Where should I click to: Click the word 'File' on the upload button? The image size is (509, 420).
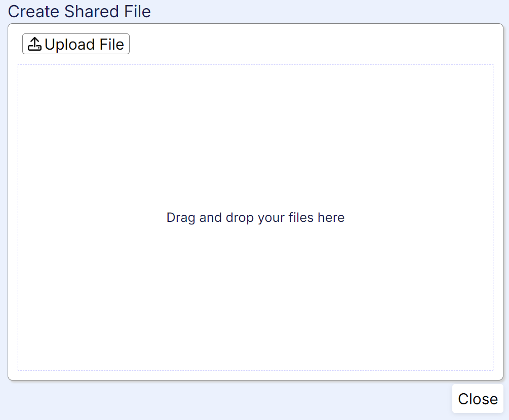coord(111,45)
